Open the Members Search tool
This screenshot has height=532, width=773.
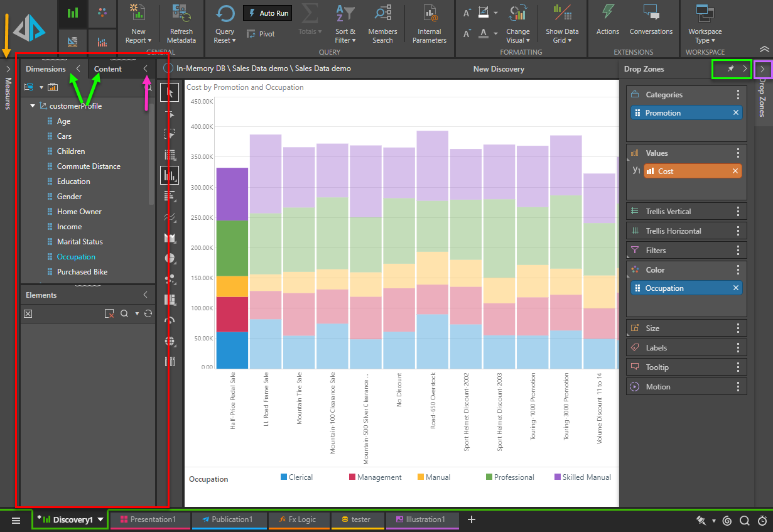click(x=382, y=13)
